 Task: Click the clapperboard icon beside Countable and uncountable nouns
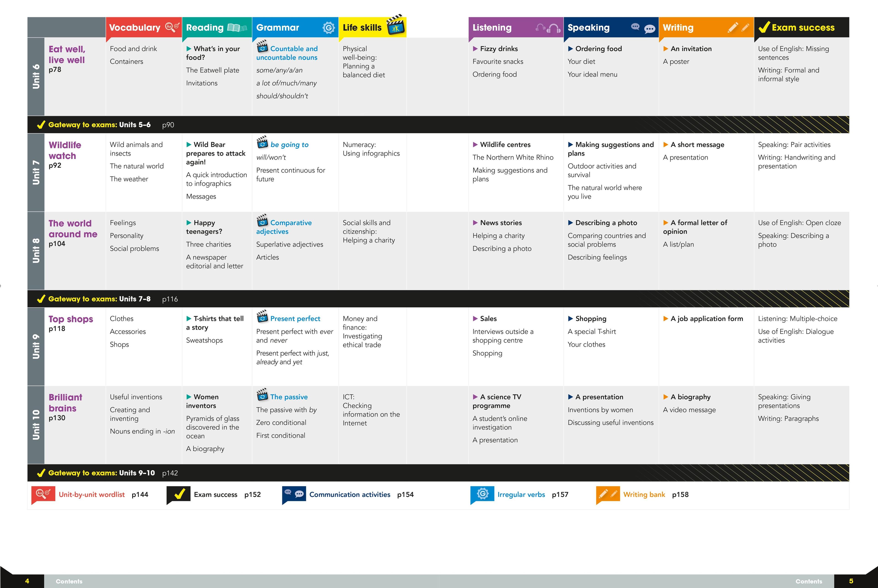(262, 46)
